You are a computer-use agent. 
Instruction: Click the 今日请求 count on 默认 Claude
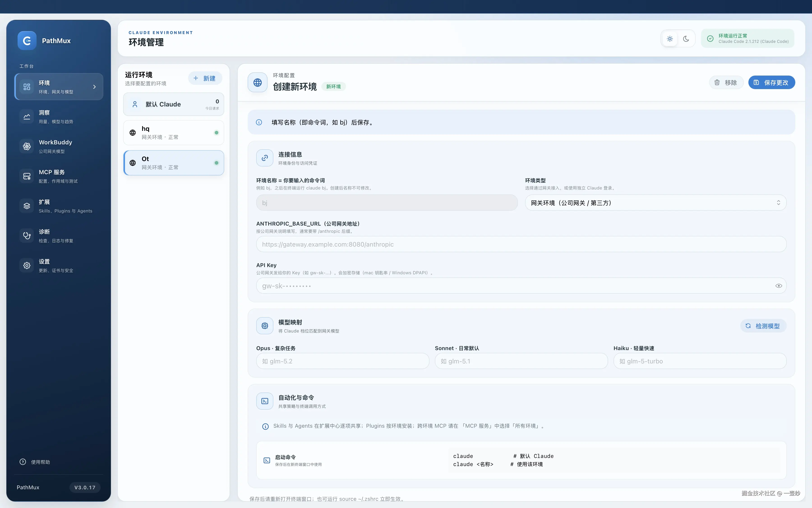click(212, 104)
